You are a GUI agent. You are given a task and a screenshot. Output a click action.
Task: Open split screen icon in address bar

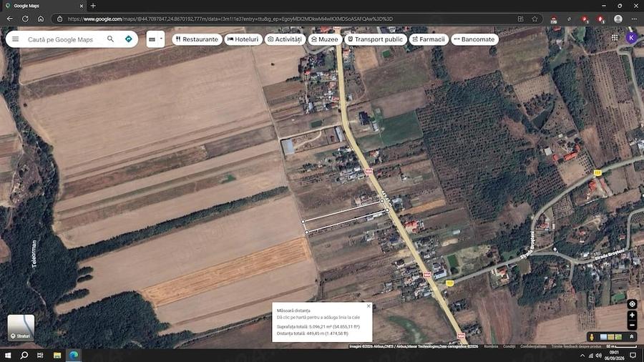[x=520, y=19]
